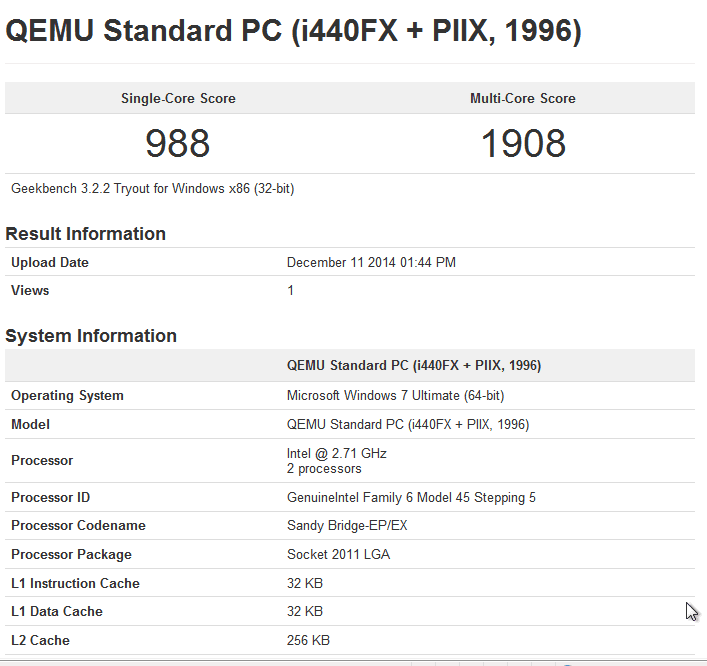Image resolution: width=707 pixels, height=666 pixels.
Task: Click the L2 Cache 256 KB value
Action: pos(308,641)
